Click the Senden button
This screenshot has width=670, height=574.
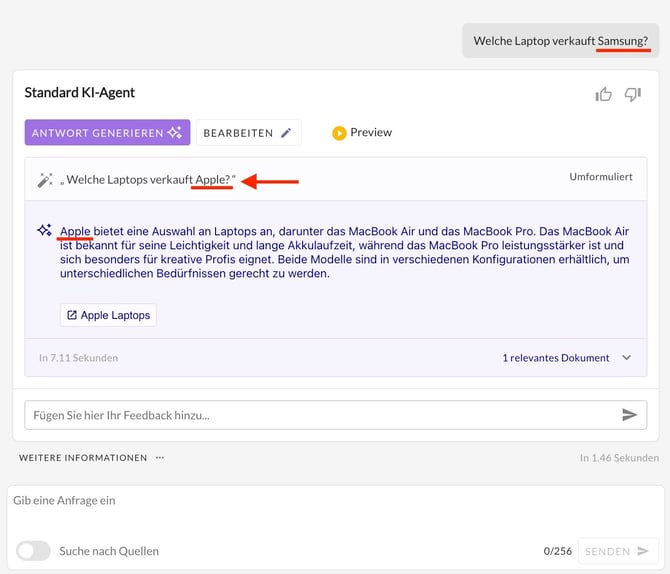617,551
